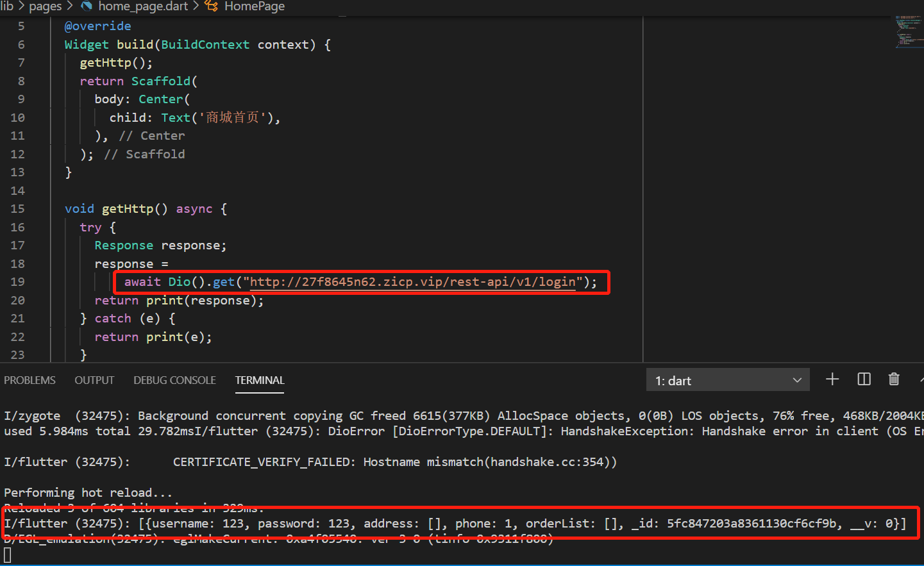Click the 'void getHttp() async {' line

point(146,209)
